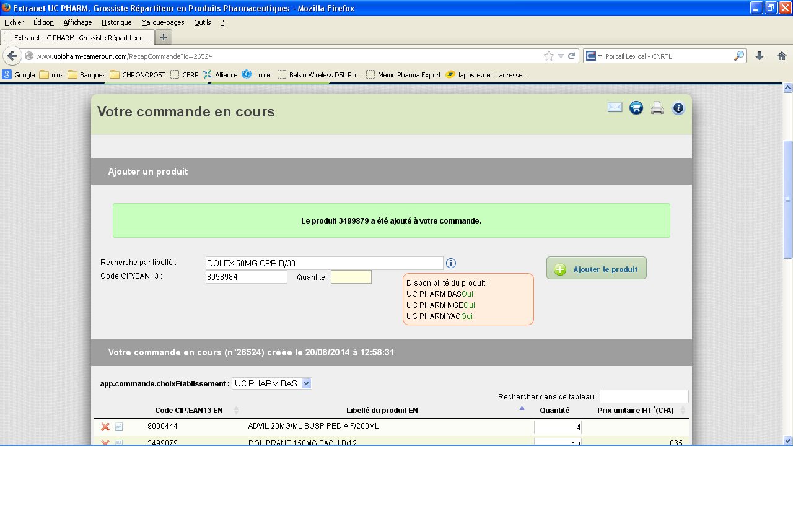Open Fichier menu
Screen dimensions: 793x532
[14, 22]
